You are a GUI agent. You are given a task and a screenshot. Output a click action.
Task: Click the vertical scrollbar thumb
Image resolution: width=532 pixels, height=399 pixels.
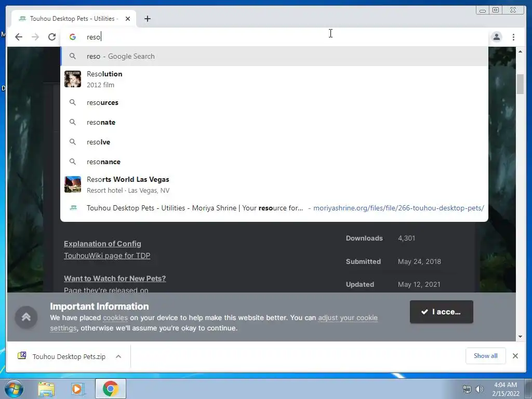pos(521,84)
